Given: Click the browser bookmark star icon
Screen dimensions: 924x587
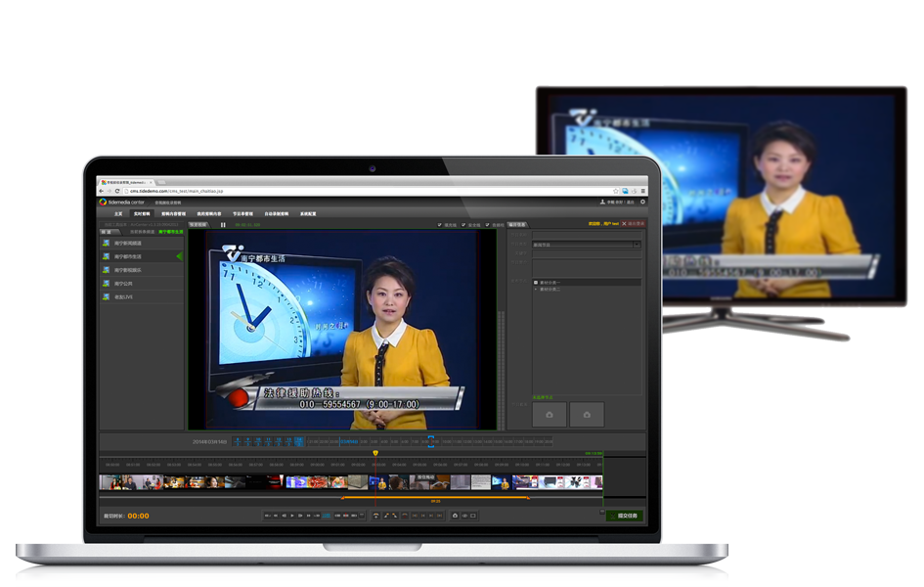Looking at the screenshot, I should click(x=615, y=191).
